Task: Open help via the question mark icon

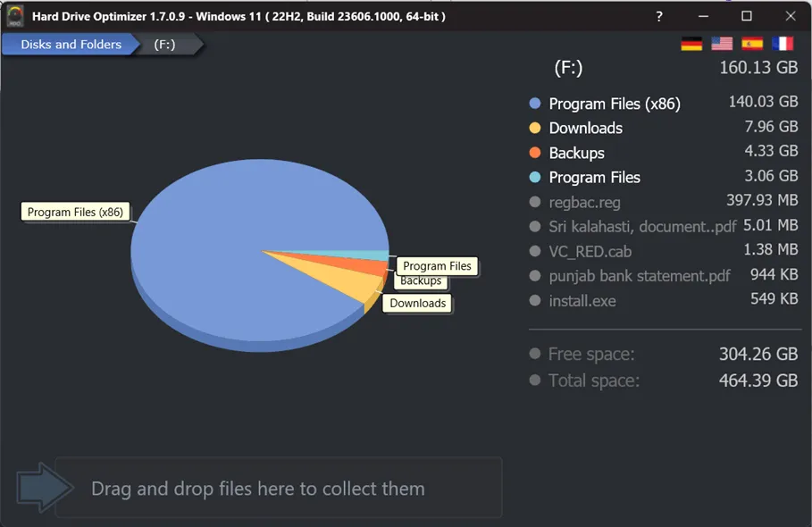Action: click(x=658, y=15)
